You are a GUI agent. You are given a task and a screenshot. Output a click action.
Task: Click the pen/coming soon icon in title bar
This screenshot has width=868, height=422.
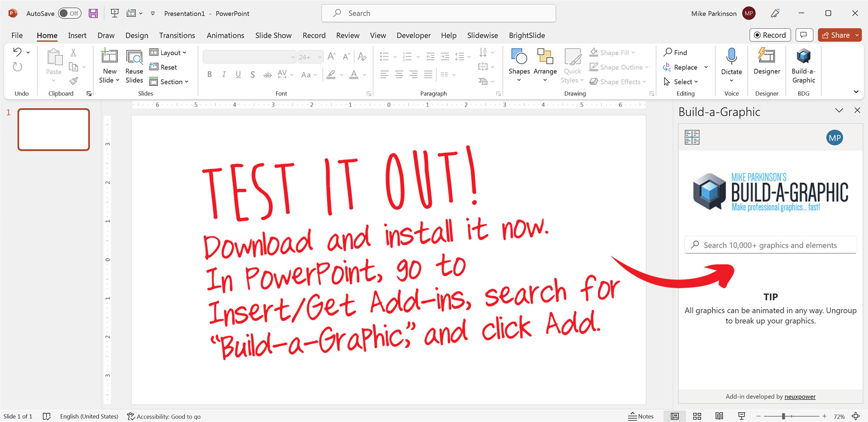[775, 13]
